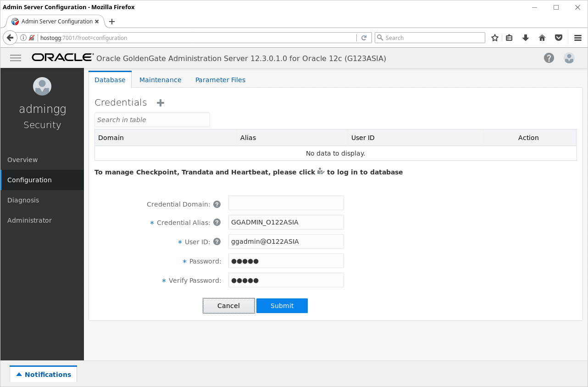Submit the new credential
The image size is (588, 387).
282,306
